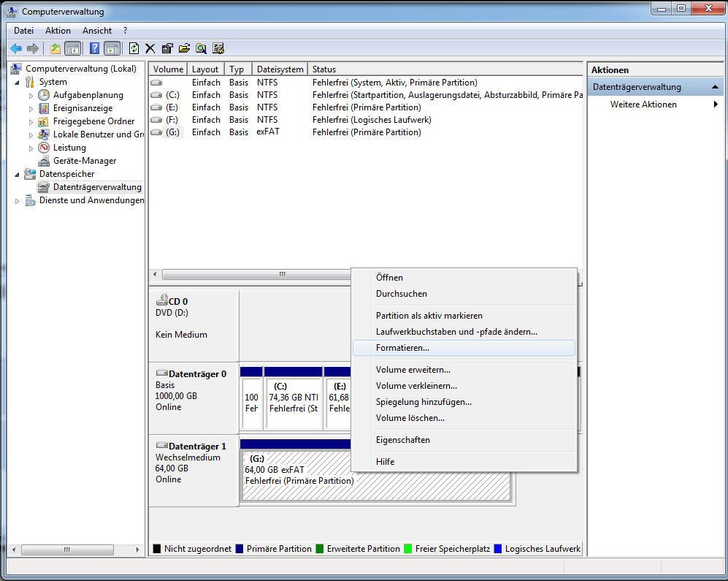The height and width of the screenshot is (581, 728).
Task: Collapse the Datenspeicher tree node
Action: point(18,174)
